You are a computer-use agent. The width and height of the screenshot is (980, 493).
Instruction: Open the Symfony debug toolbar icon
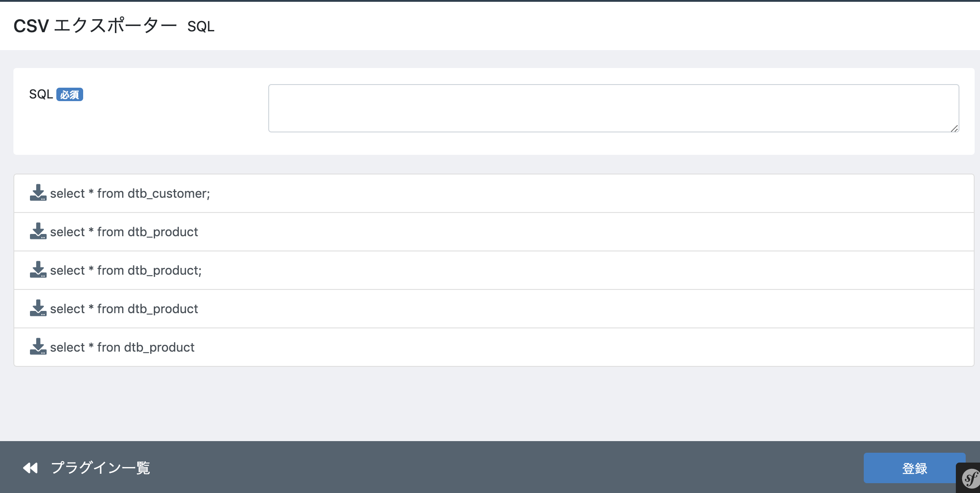pos(970,479)
